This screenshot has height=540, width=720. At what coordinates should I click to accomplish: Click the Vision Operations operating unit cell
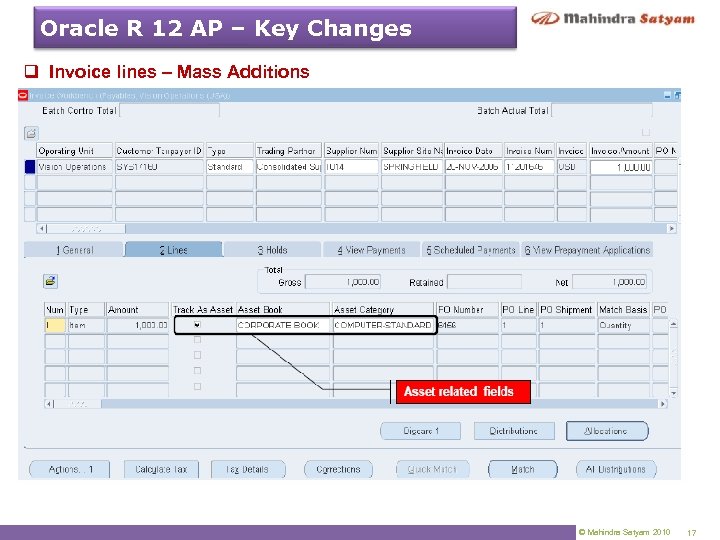click(74, 167)
